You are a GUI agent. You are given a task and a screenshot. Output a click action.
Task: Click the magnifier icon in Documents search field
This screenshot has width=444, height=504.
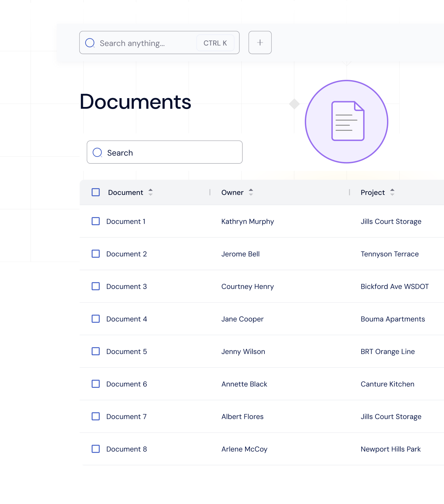(97, 152)
